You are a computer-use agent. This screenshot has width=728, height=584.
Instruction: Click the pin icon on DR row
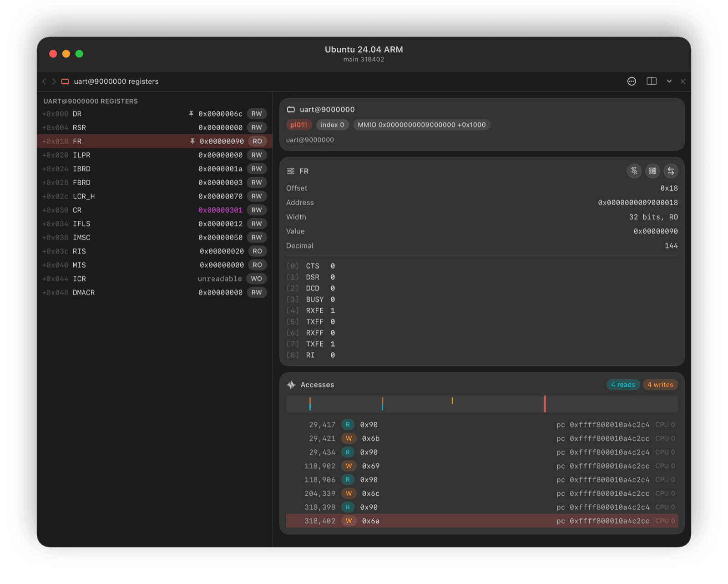191,114
